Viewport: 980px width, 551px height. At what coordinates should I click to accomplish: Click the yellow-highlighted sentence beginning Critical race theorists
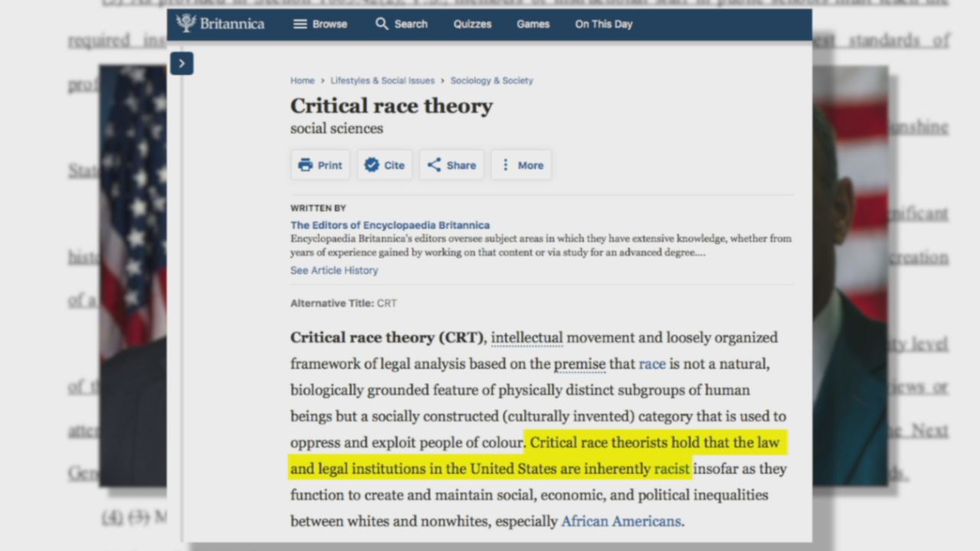coord(537,455)
